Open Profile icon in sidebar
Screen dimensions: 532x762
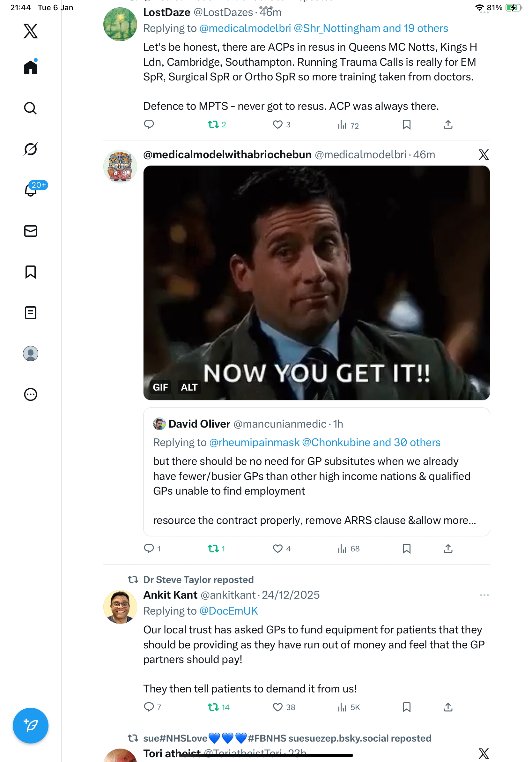pos(30,354)
